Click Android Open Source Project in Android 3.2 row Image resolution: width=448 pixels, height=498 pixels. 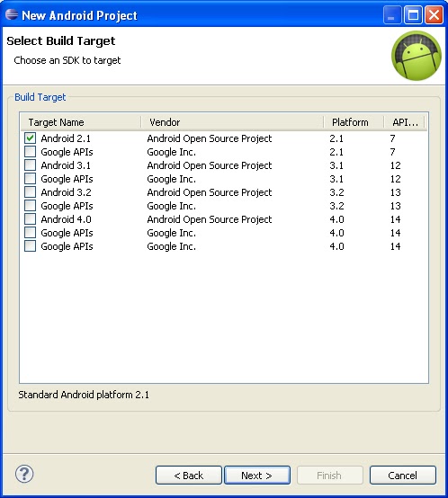(210, 192)
